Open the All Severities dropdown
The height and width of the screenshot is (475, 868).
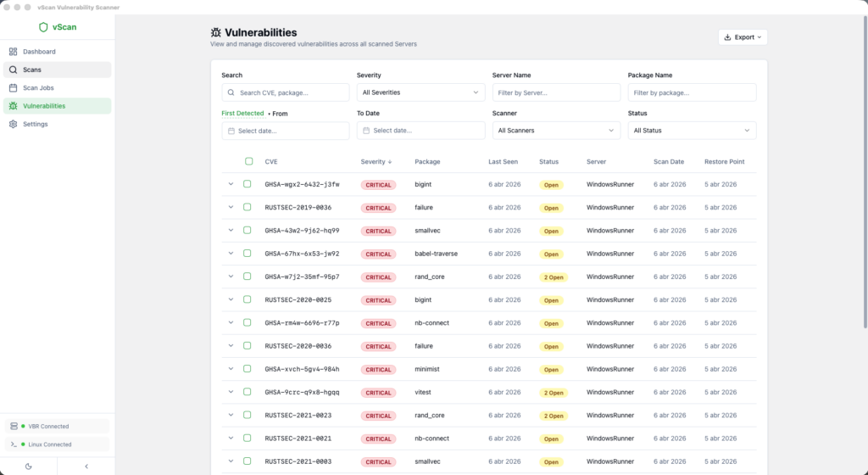(420, 92)
